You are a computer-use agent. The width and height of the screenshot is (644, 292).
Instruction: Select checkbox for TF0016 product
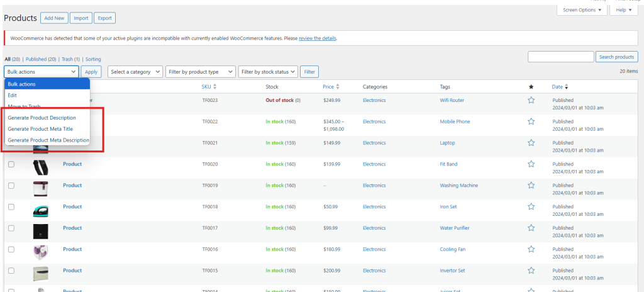[11, 249]
